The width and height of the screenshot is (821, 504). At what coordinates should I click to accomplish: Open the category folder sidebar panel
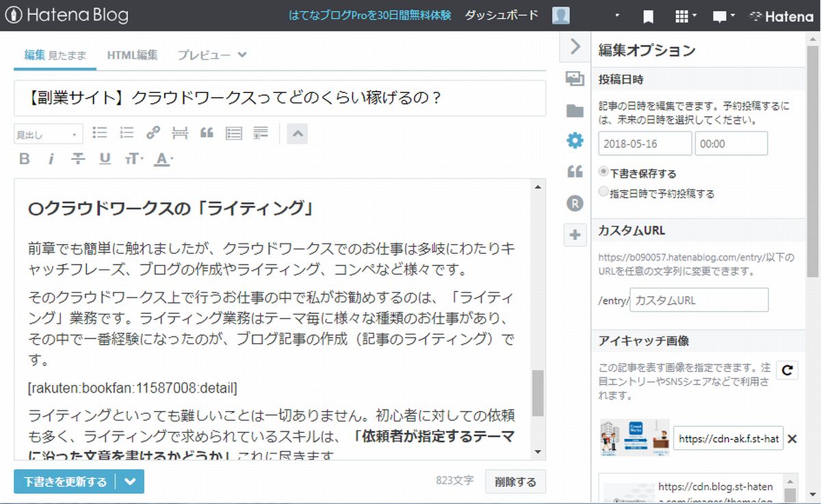(575, 110)
